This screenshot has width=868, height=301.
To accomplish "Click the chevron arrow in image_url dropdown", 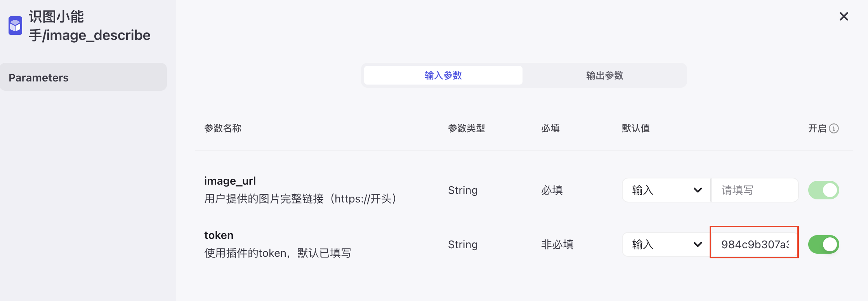I will tap(698, 190).
